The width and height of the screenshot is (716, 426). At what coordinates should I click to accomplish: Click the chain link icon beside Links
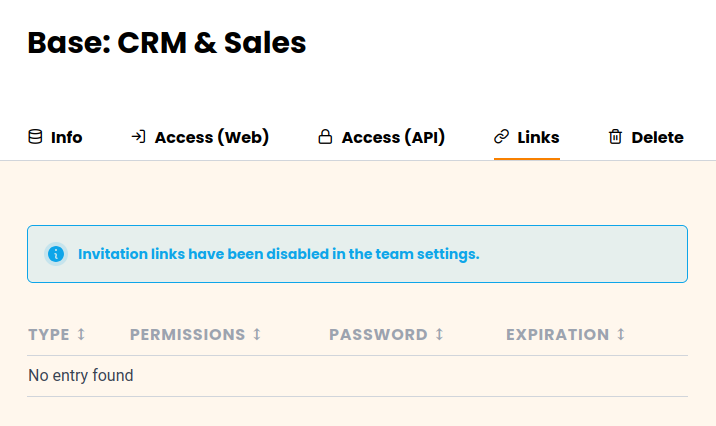502,137
